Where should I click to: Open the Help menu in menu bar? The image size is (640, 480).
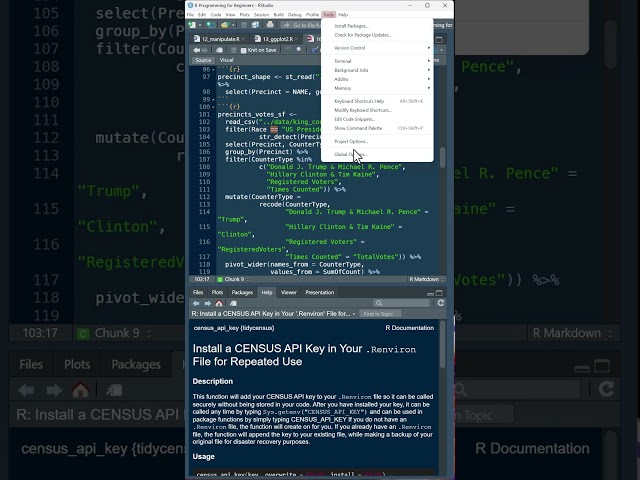343,15
